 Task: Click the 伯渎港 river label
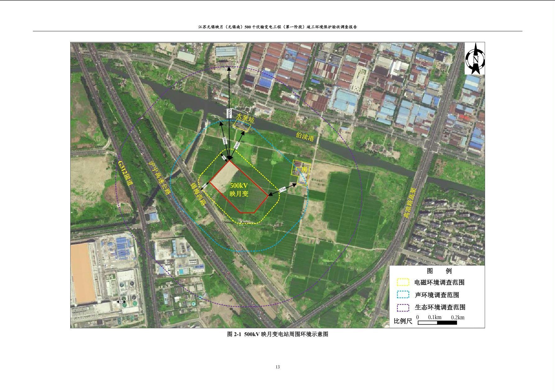coord(305,136)
